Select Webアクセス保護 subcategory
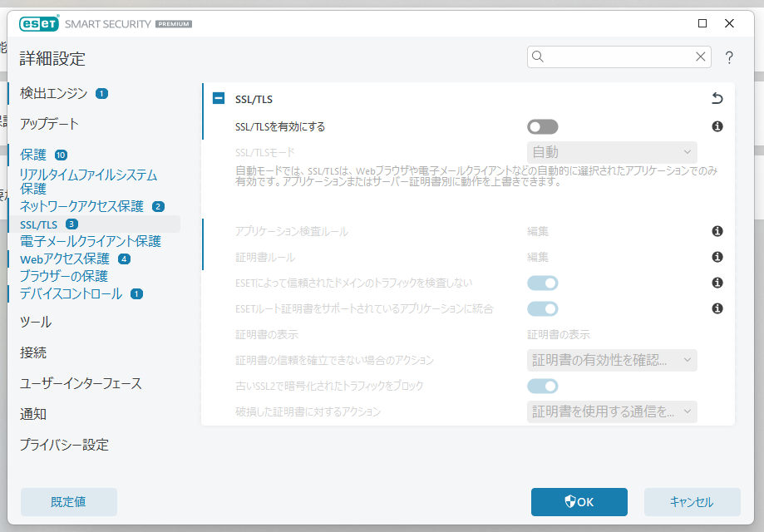The height and width of the screenshot is (532, 764). click(x=65, y=259)
